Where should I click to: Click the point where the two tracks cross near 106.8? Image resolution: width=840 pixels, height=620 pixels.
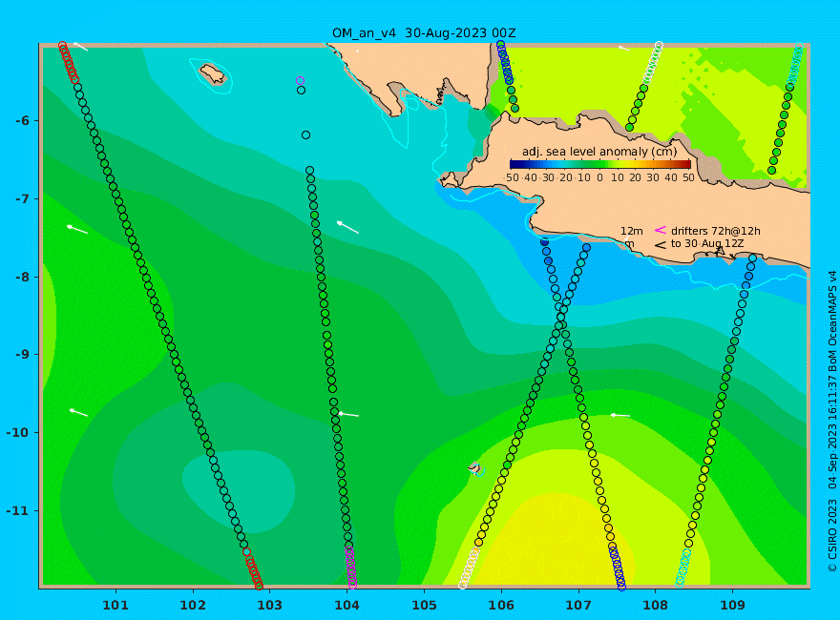pos(559,318)
